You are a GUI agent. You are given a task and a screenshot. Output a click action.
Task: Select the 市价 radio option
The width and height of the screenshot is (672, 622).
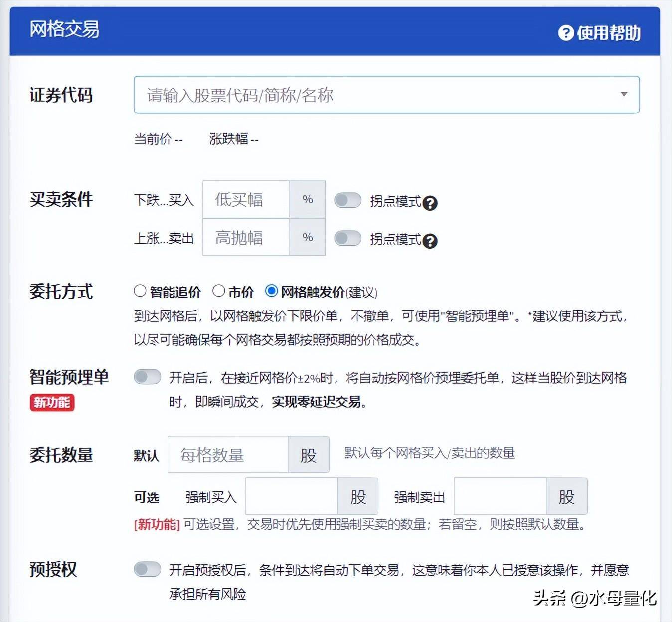219,291
